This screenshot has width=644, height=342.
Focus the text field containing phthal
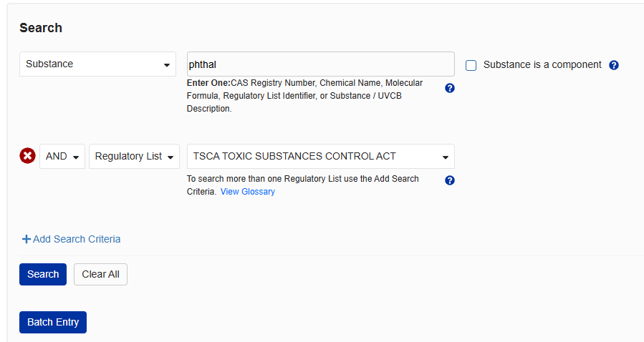[x=320, y=64]
